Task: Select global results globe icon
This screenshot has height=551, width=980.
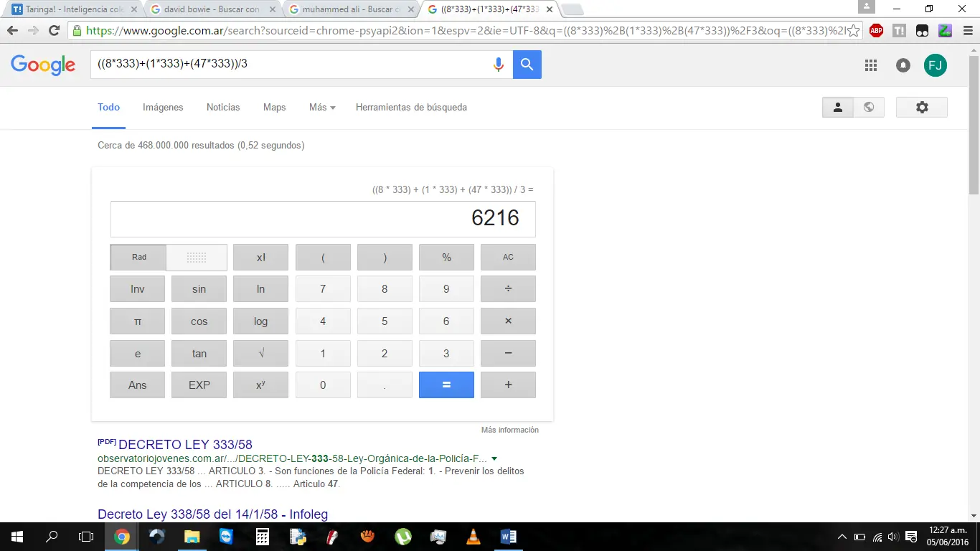Action: 869,107
